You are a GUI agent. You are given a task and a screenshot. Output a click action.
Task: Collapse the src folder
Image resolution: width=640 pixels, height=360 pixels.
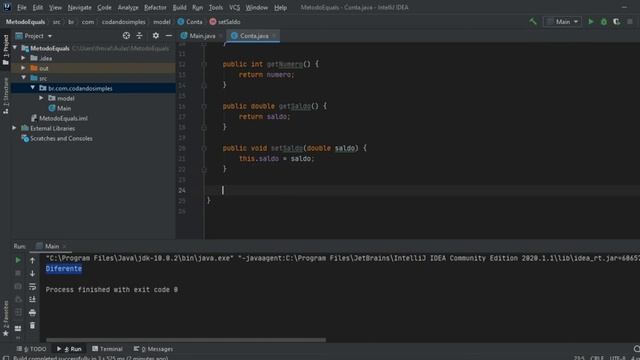tap(23, 78)
